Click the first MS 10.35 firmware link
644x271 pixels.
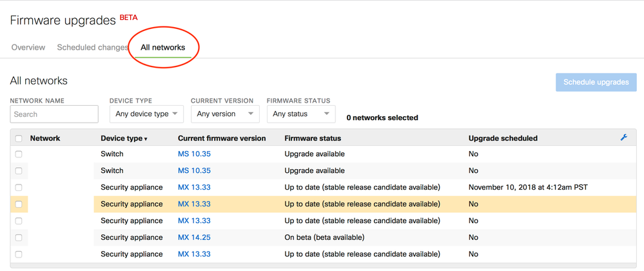tap(194, 154)
